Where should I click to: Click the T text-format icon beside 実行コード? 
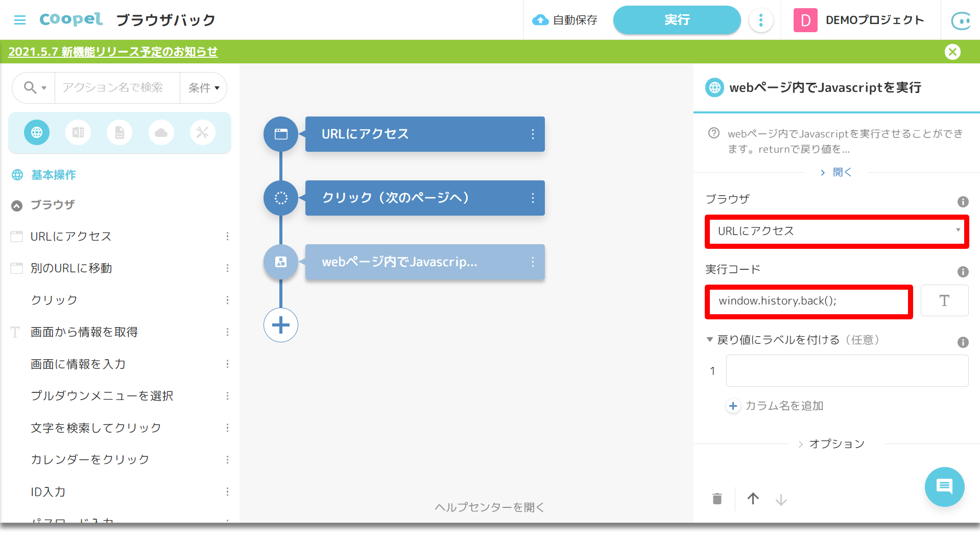pyautogui.click(x=944, y=300)
